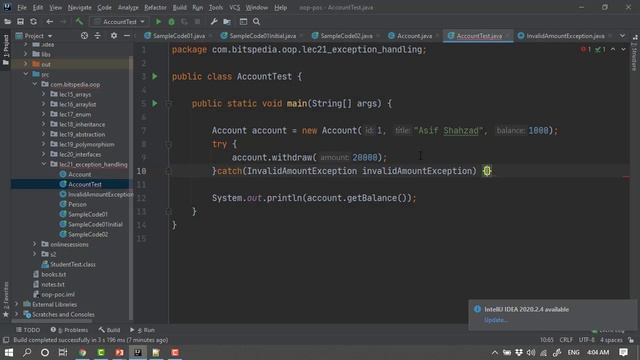Screen dimensions: 640x360
Task: Hide the Project panel with minus icon
Action: [x=127, y=36]
